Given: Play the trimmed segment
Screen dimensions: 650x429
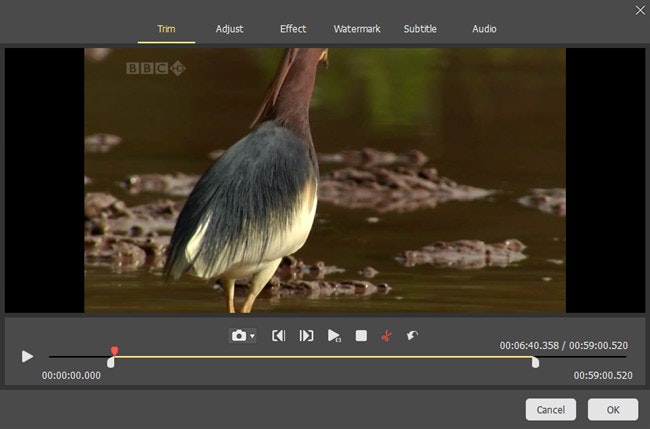Looking at the screenshot, I should [x=334, y=336].
